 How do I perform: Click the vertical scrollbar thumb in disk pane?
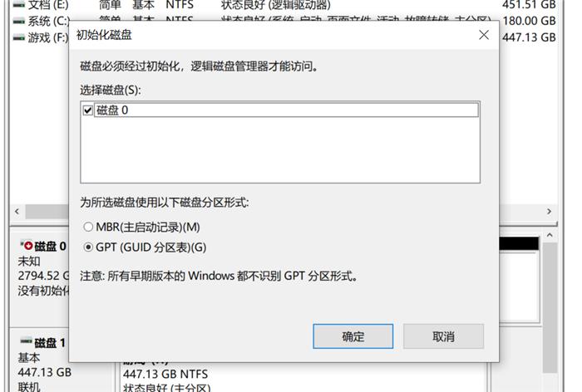550,307
